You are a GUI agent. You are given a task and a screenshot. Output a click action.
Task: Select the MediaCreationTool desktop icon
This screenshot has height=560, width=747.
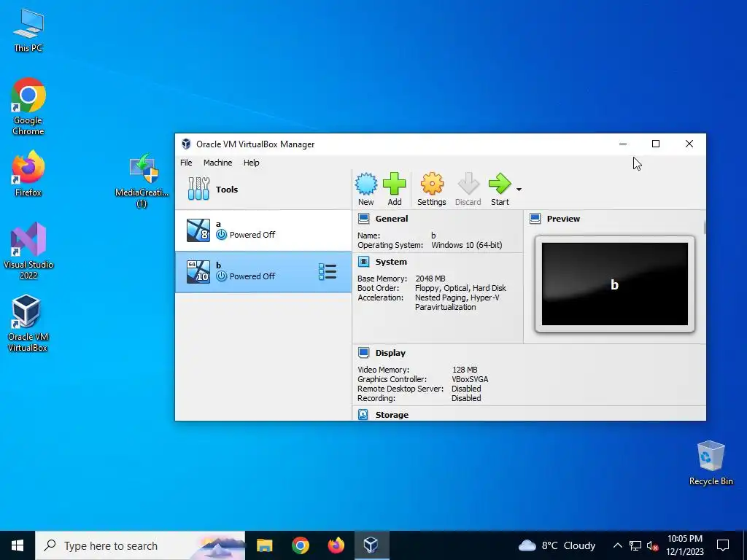coord(142,181)
